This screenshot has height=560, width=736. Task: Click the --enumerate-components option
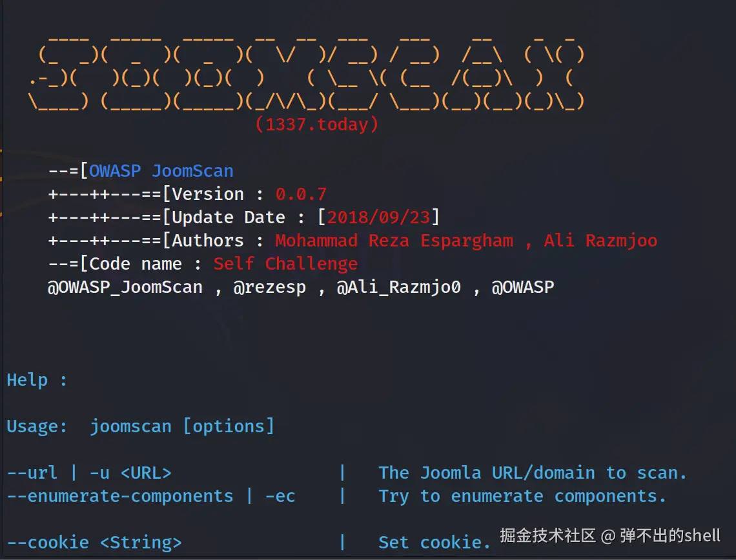[x=120, y=496]
